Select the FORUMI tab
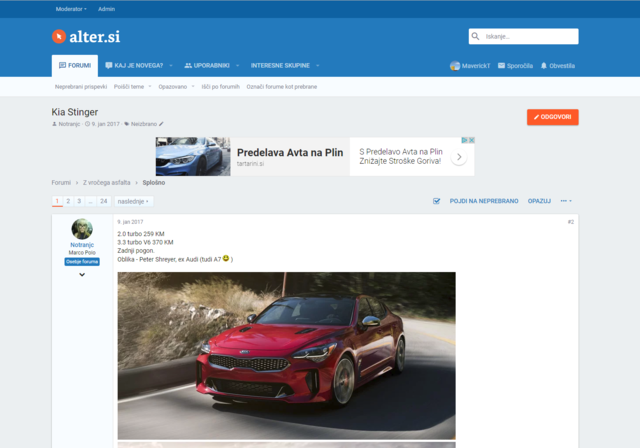Image resolution: width=640 pixels, height=448 pixels. [x=75, y=66]
